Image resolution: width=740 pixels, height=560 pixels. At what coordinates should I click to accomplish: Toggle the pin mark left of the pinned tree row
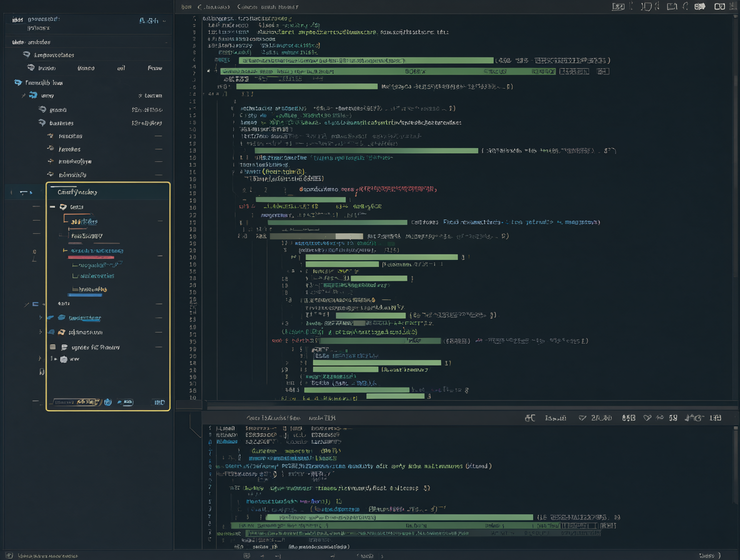pos(24,95)
